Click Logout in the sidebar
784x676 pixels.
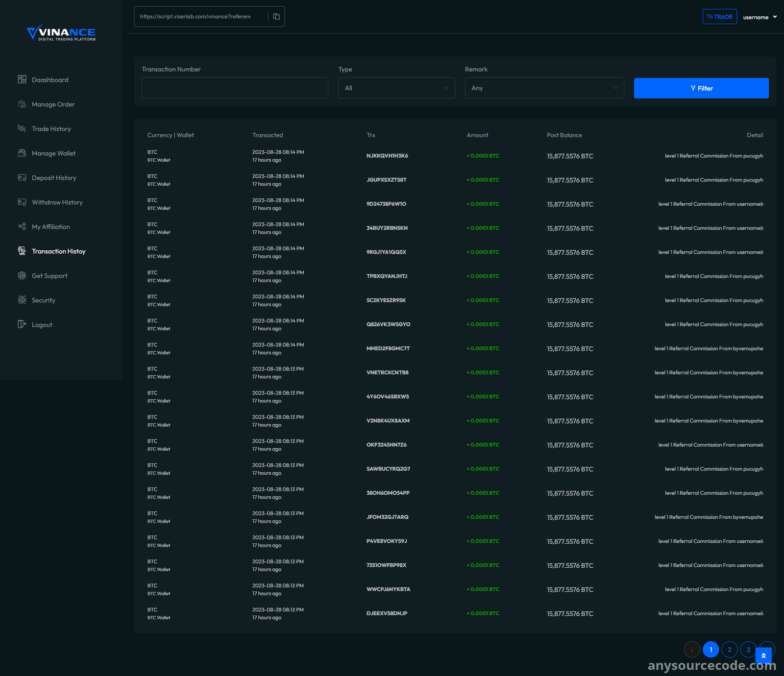click(42, 325)
